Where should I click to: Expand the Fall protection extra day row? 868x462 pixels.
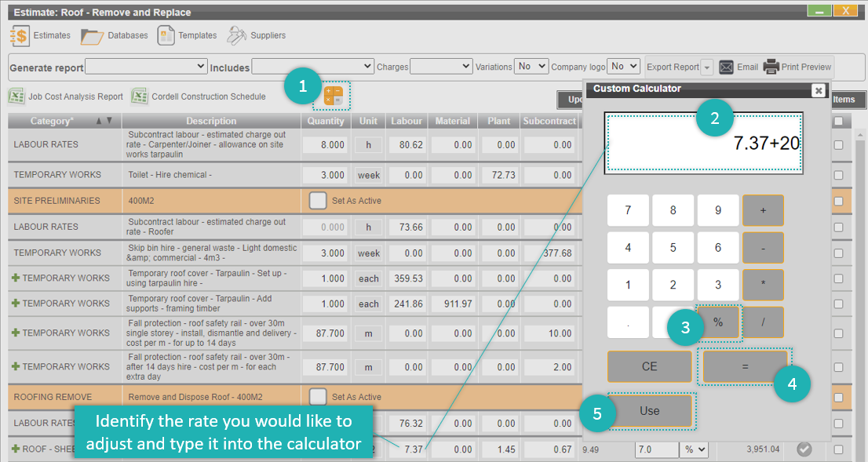[16, 366]
